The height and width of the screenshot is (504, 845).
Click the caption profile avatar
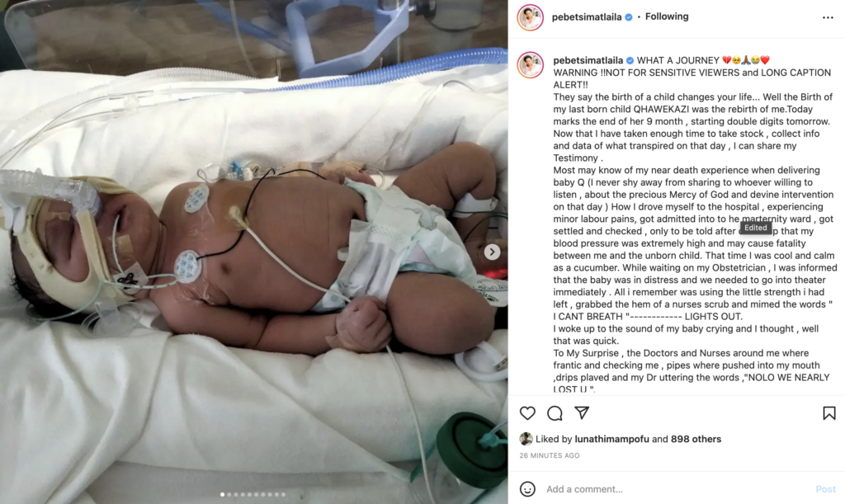coord(530,65)
